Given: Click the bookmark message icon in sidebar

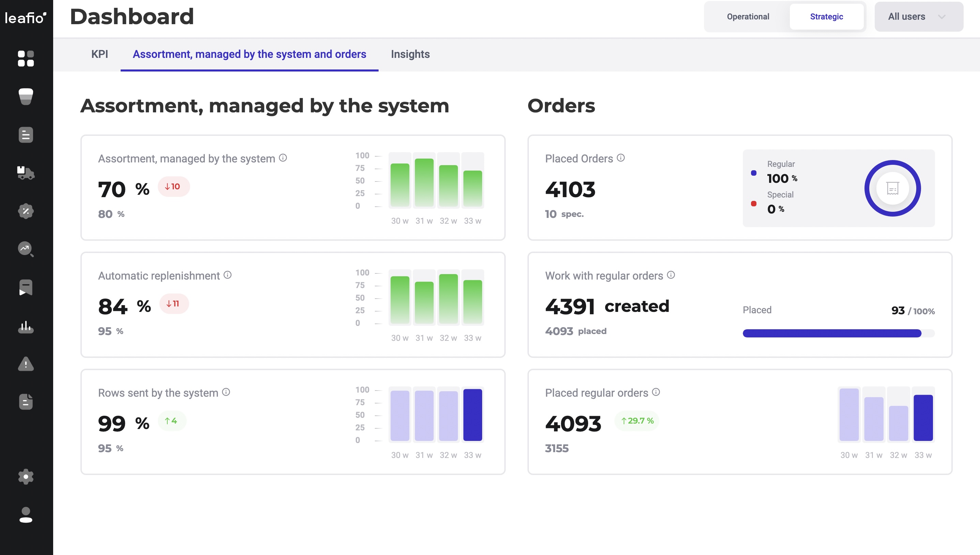Looking at the screenshot, I should point(26,287).
